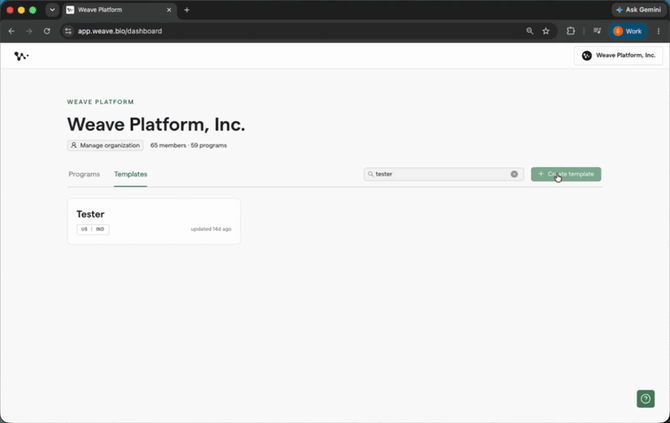Click the Weave logo icon
The image size is (670, 423).
pos(21,56)
